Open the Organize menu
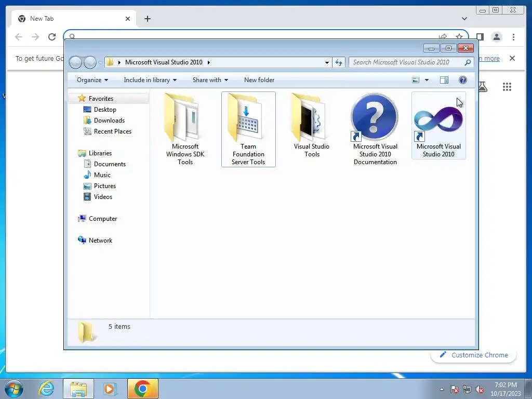Image resolution: width=532 pixels, height=399 pixels. (92, 80)
